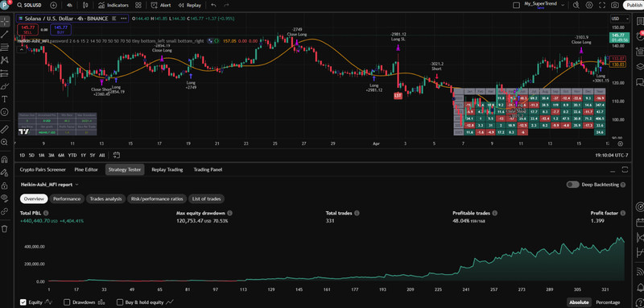
Task: Click the Publish button
Action: pyautogui.click(x=634, y=6)
